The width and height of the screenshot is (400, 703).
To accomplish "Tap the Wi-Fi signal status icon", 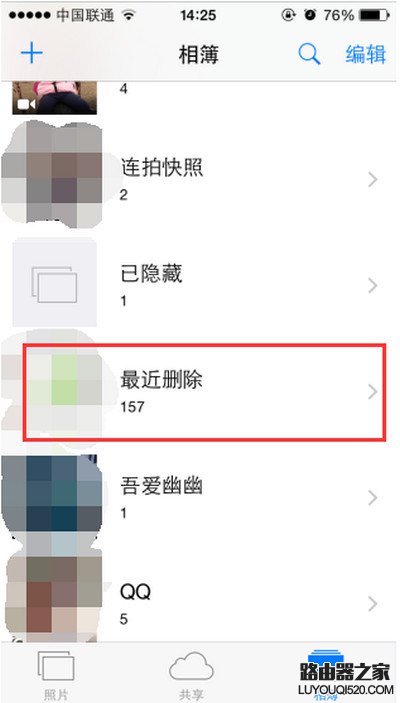I will (x=130, y=15).
